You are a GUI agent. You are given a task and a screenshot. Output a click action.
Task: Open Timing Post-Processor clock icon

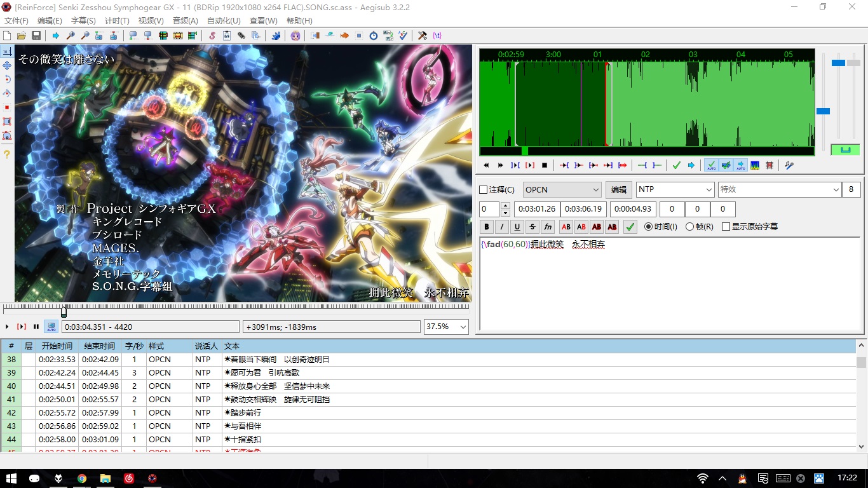tap(374, 36)
